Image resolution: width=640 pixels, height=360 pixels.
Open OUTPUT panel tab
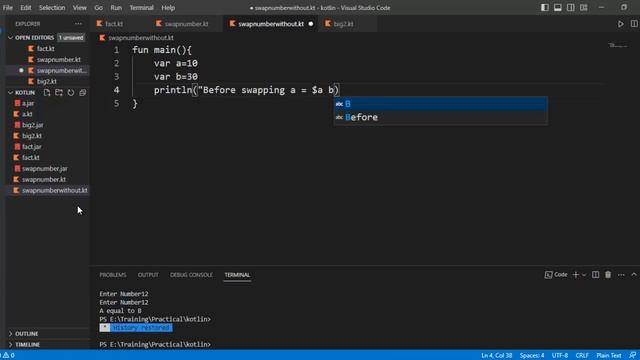[x=148, y=275]
